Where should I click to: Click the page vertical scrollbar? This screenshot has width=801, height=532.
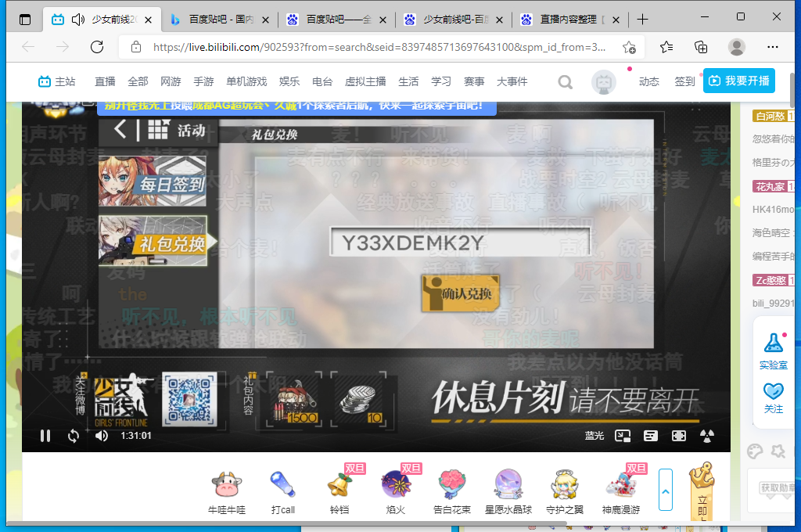coord(792,91)
